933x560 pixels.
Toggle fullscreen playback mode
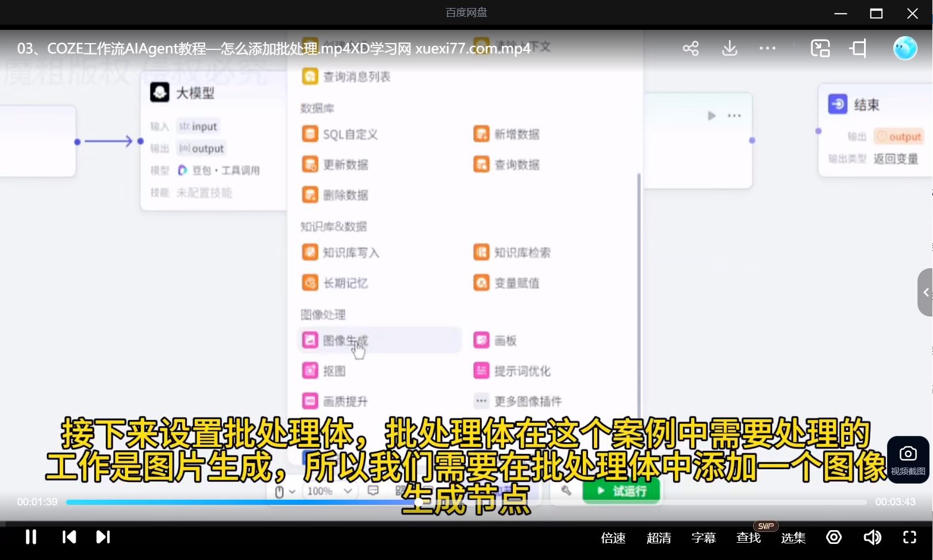pyautogui.click(x=909, y=538)
